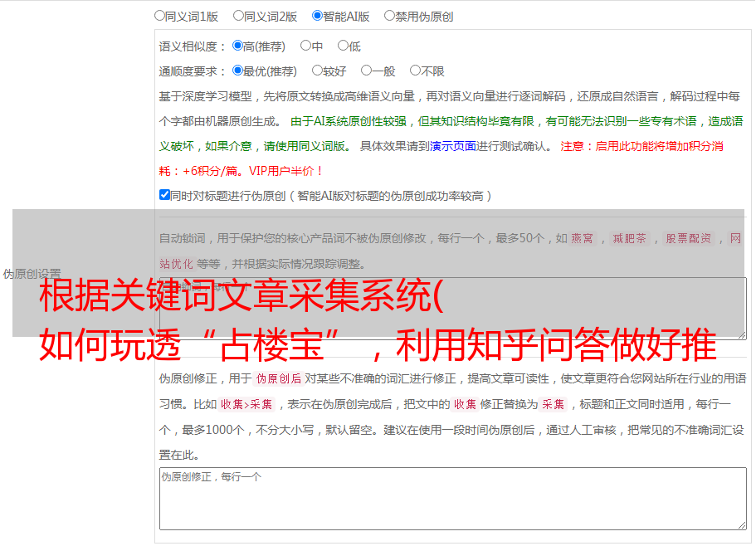Set 语义相似度 to 中
This screenshot has height=546, width=756.
pos(305,46)
